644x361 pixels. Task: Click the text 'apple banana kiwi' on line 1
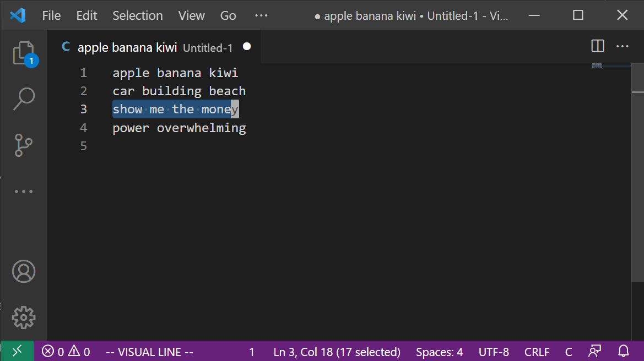coord(175,73)
